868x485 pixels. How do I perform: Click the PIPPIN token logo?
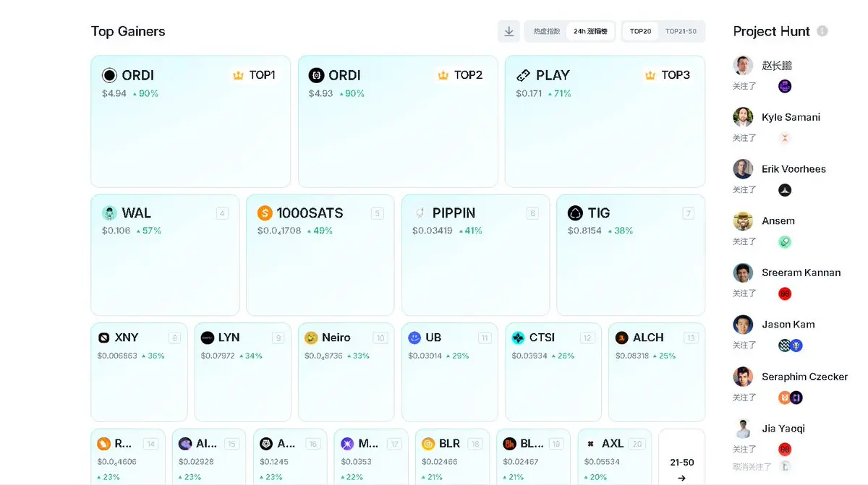pos(420,213)
